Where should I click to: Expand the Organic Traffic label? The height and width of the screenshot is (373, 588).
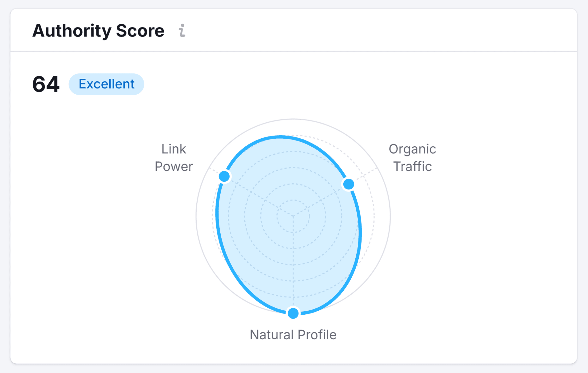413,157
